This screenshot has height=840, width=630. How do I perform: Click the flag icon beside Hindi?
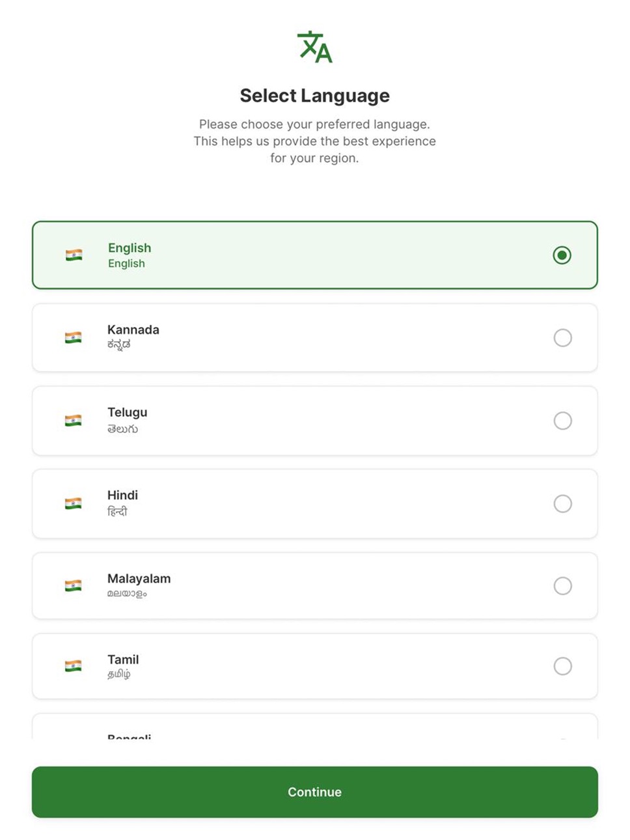74,503
